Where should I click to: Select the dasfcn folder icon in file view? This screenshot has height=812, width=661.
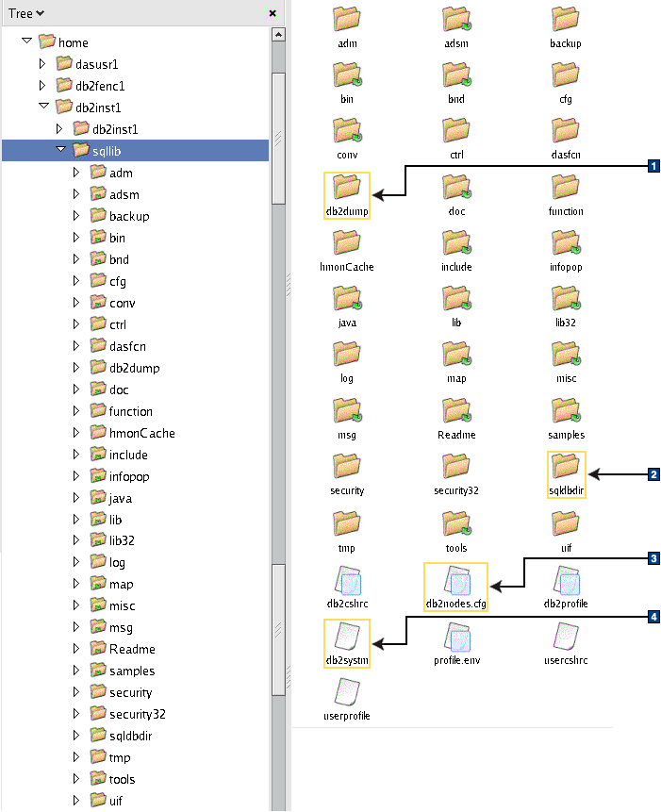[565, 130]
